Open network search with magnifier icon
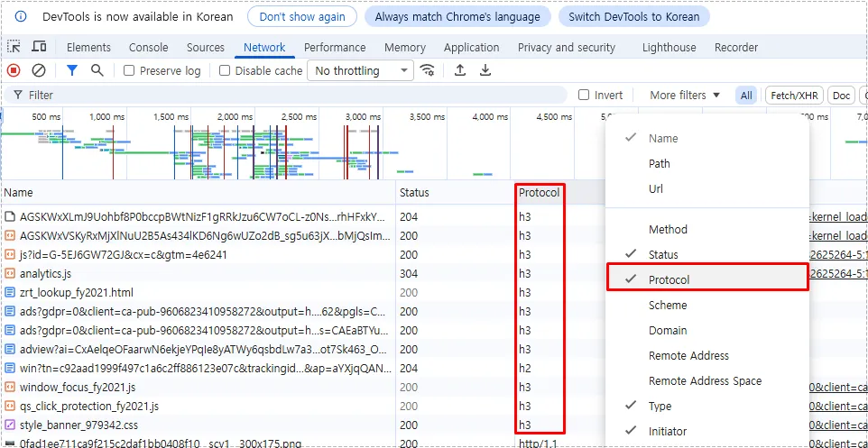The width and height of the screenshot is (868, 448). coord(97,70)
